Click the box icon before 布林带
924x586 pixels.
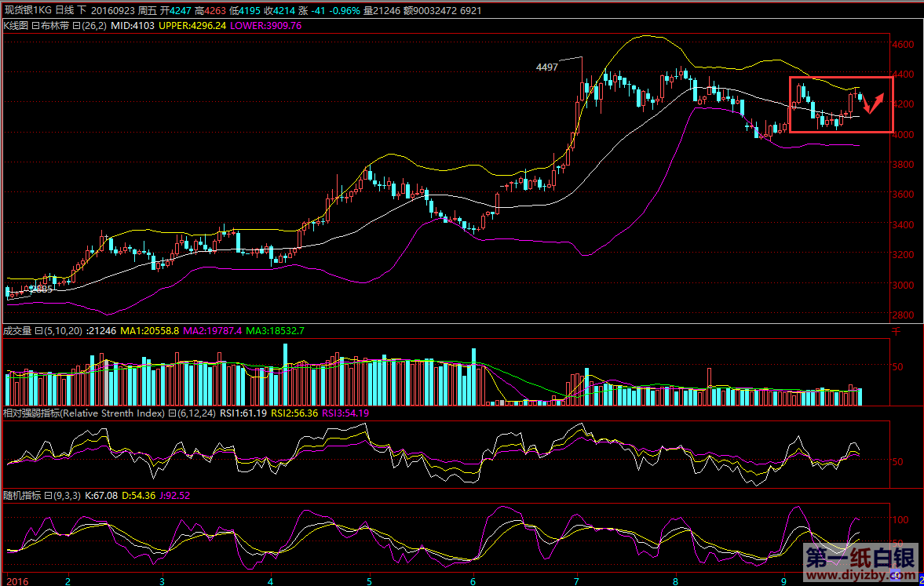click(35, 25)
